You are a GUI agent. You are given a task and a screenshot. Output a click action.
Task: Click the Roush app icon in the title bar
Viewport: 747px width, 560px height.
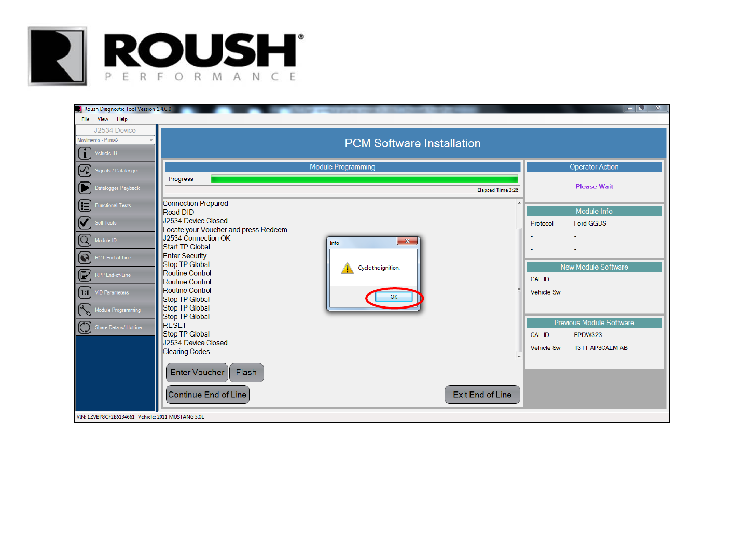(x=79, y=109)
